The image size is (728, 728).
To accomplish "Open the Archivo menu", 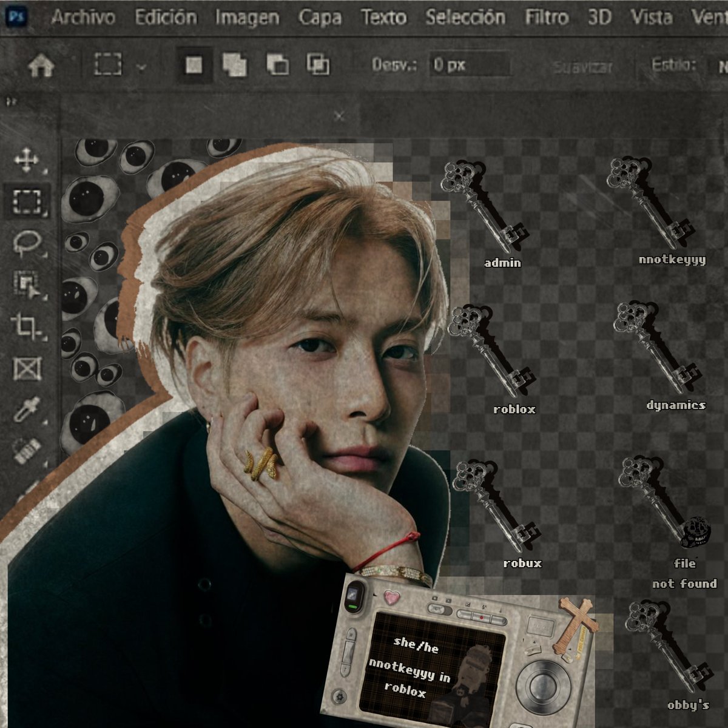I will (83, 17).
